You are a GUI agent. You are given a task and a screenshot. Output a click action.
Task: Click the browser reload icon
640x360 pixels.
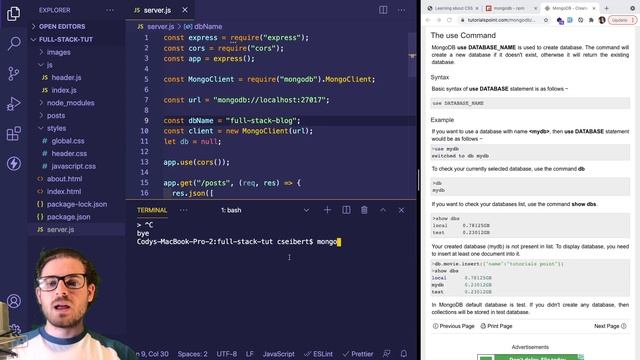pyautogui.click(x=449, y=20)
